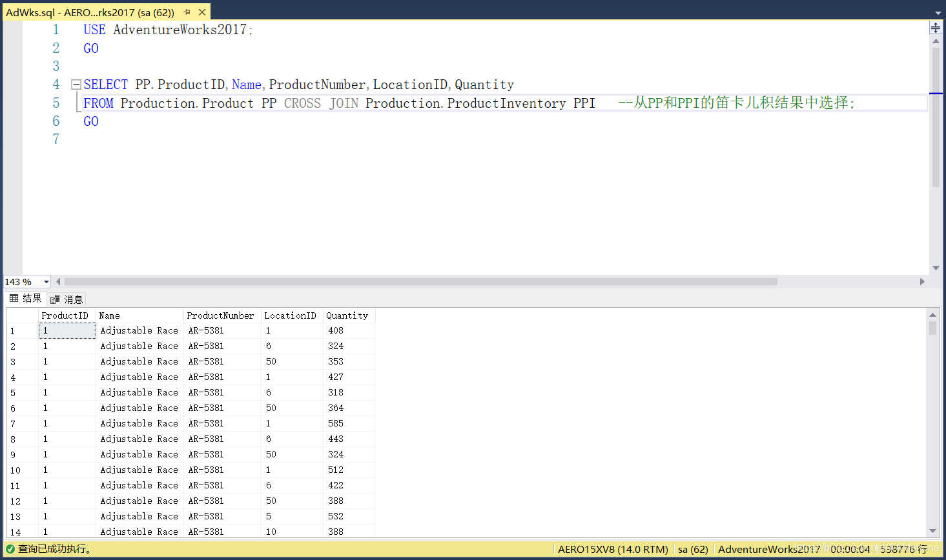Click Quantity cell with value 585
Viewport: 946px width, 560px height.
point(349,424)
